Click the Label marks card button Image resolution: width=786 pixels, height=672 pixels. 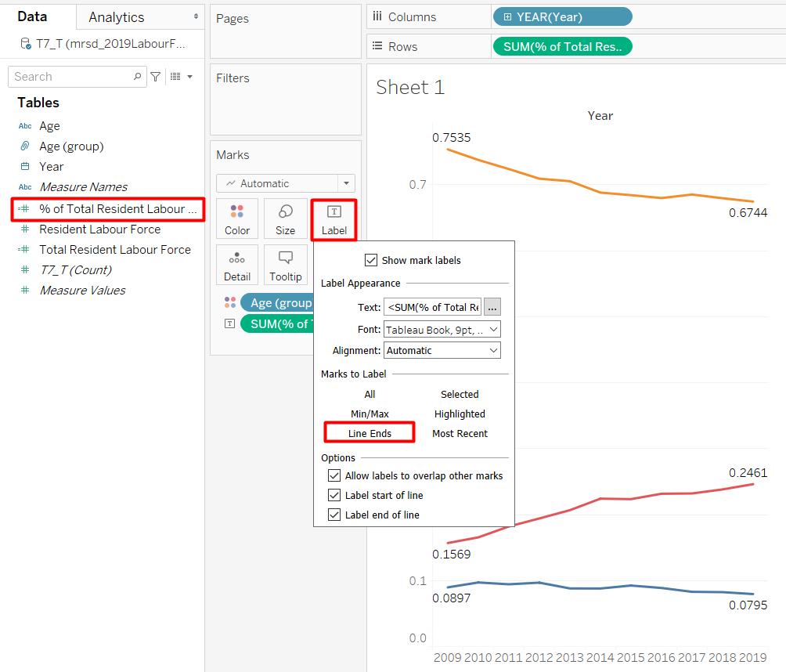[x=334, y=219]
